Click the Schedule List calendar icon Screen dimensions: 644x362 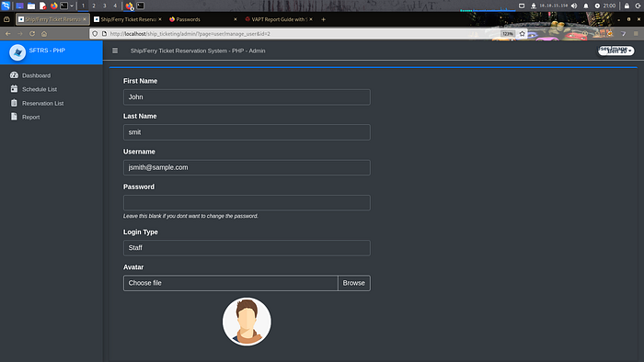tap(14, 89)
